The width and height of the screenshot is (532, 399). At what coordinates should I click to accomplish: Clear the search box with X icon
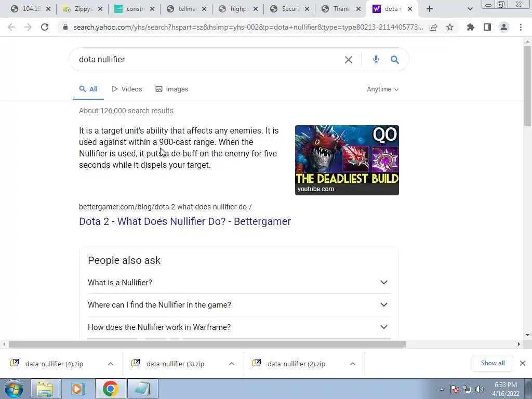click(349, 60)
